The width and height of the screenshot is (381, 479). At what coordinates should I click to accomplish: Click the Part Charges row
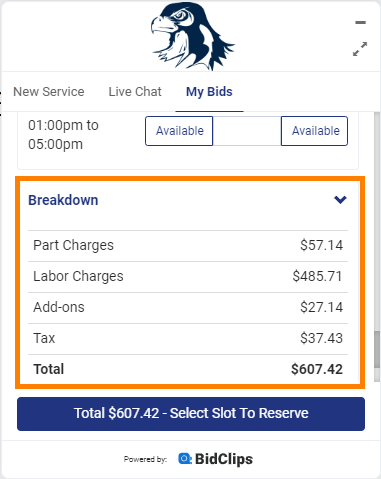(188, 246)
